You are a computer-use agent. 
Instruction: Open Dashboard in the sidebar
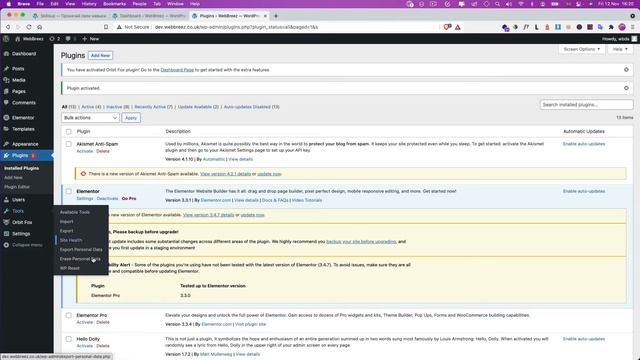pyautogui.click(x=24, y=54)
